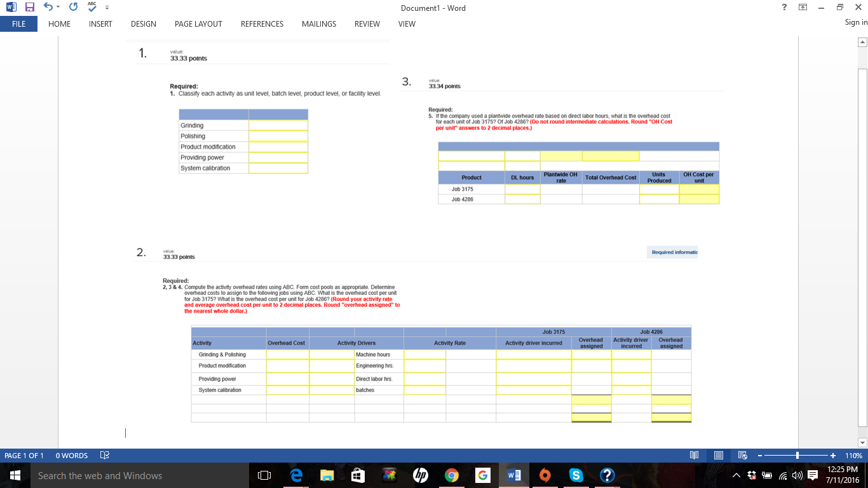The image size is (868, 488).
Task: Click the Plantwide OH rate column header
Action: tap(560, 177)
